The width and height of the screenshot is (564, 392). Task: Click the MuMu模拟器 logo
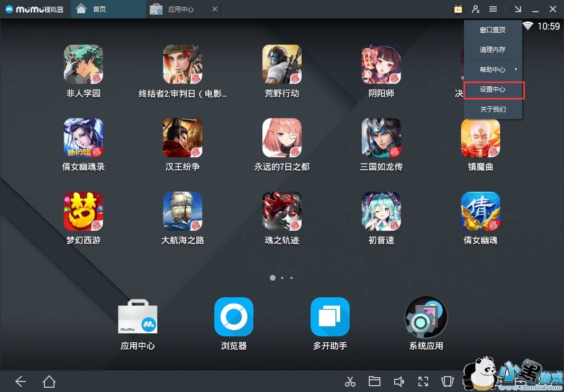point(34,9)
